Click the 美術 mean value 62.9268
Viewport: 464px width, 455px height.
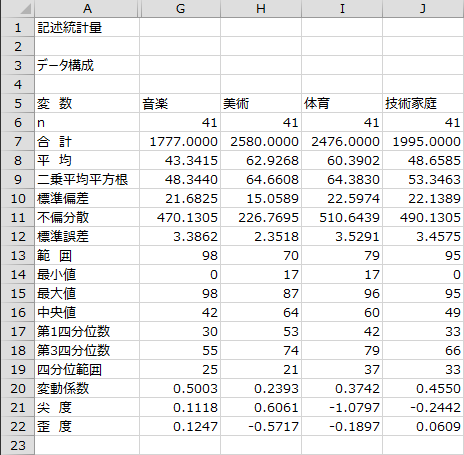point(261,160)
